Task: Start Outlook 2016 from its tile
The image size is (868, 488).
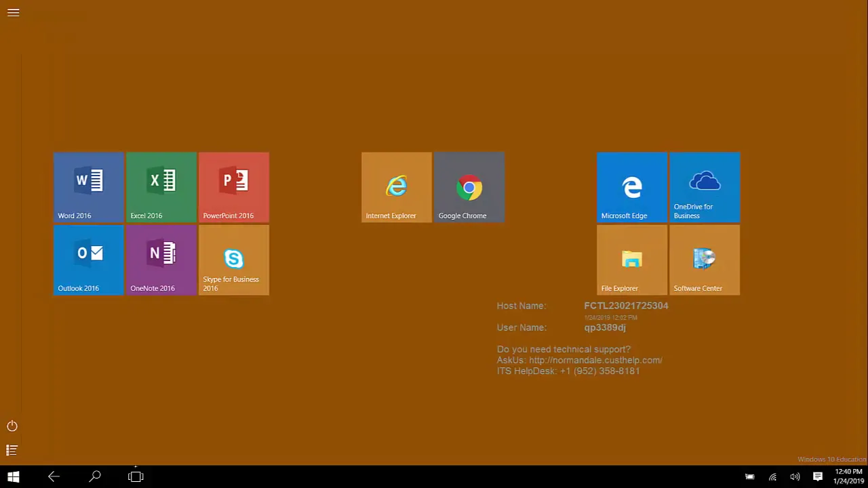Action: coord(89,260)
